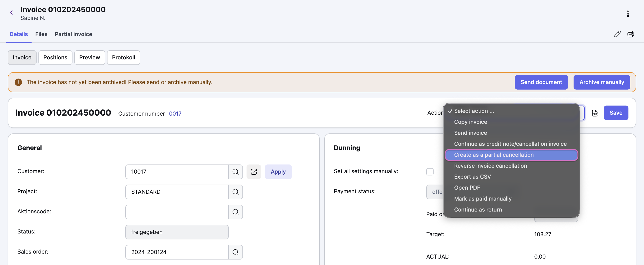Click the ACTUAL value 0.00
The width and height of the screenshot is (644, 265).
pyautogui.click(x=540, y=257)
